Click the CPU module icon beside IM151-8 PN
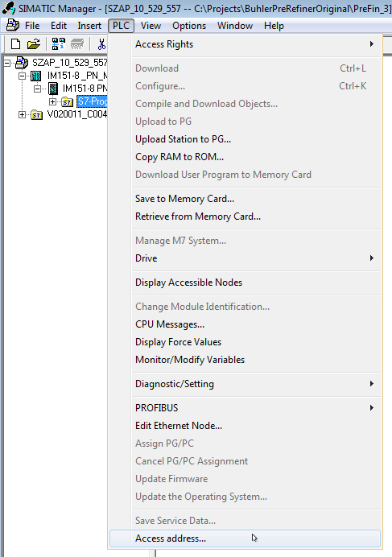 (53, 88)
